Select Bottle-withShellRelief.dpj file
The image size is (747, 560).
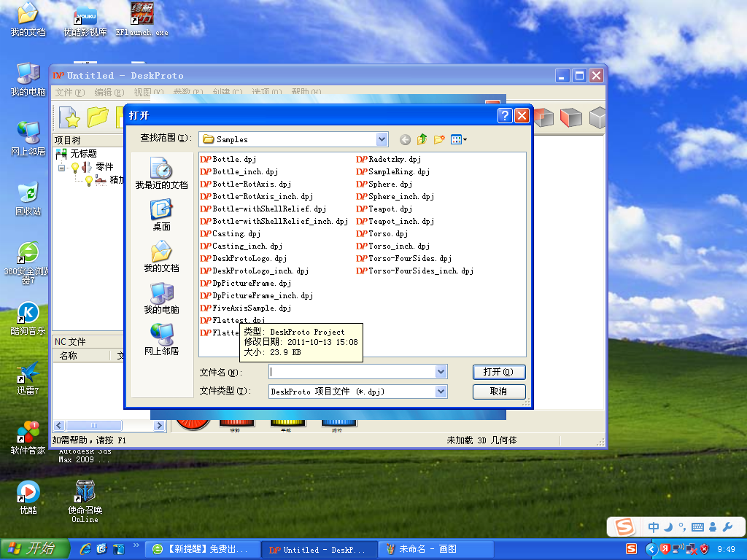click(263, 209)
